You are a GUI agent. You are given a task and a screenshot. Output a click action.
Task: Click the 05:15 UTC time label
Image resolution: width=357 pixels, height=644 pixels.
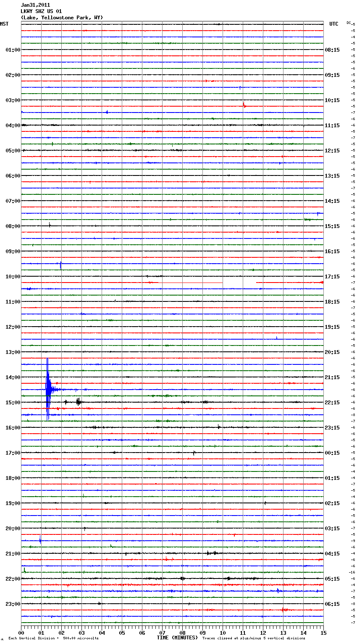point(332,579)
